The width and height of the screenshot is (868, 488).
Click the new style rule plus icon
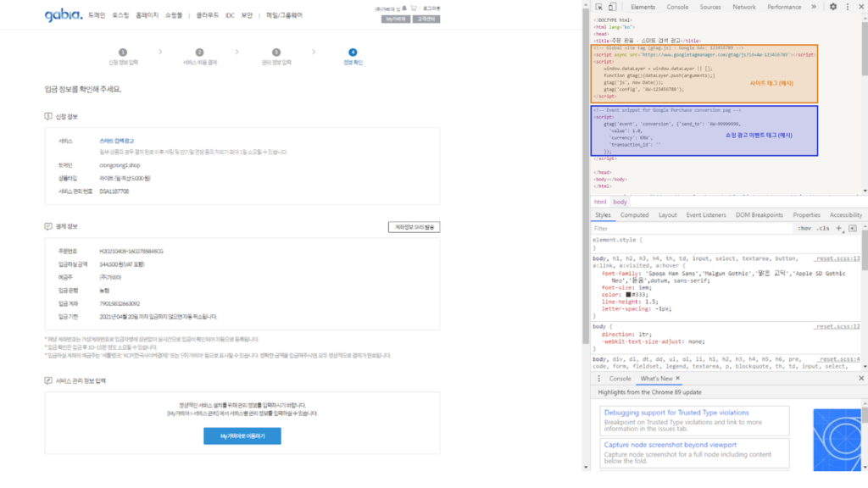[x=838, y=229]
